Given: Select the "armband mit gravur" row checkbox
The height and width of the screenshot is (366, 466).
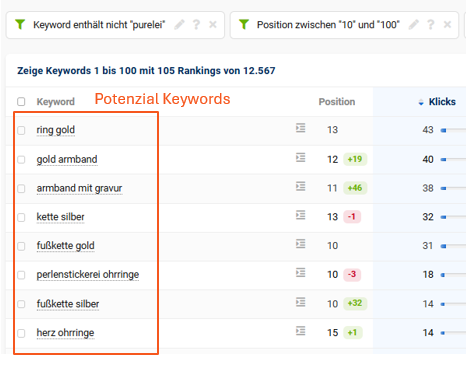Looking at the screenshot, I should [x=21, y=188].
